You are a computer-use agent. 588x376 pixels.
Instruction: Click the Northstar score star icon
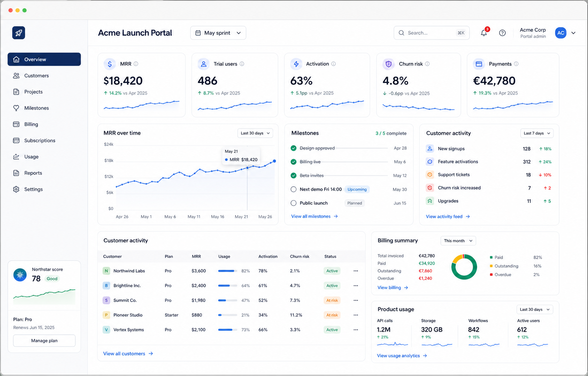[20, 275]
